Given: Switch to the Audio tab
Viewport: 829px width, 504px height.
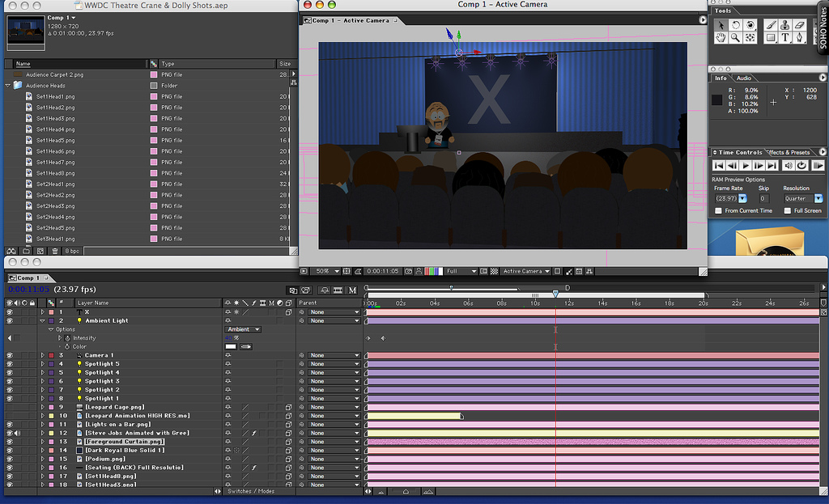Looking at the screenshot, I should pyautogui.click(x=744, y=78).
